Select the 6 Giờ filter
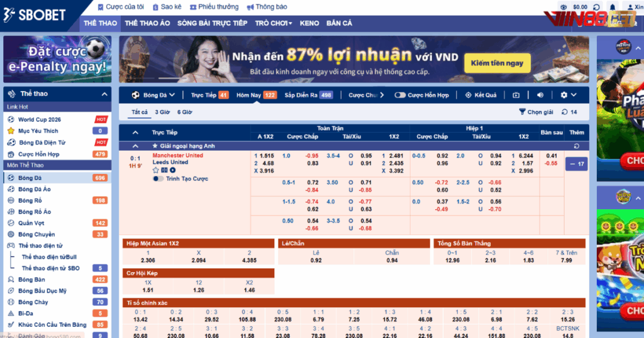This screenshot has width=644, height=338. [184, 112]
